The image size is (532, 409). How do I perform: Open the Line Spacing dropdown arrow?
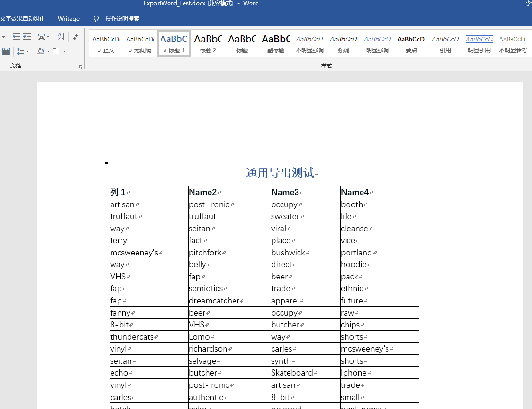[x=27, y=51]
